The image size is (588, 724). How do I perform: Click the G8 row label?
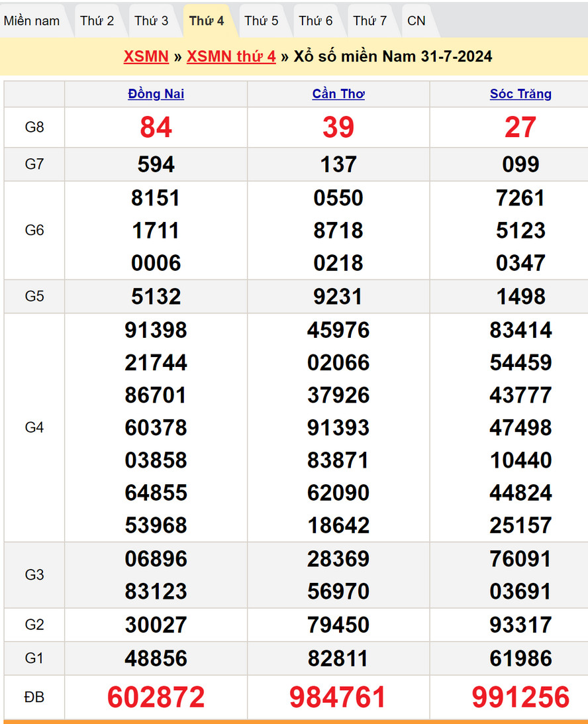coord(34,127)
